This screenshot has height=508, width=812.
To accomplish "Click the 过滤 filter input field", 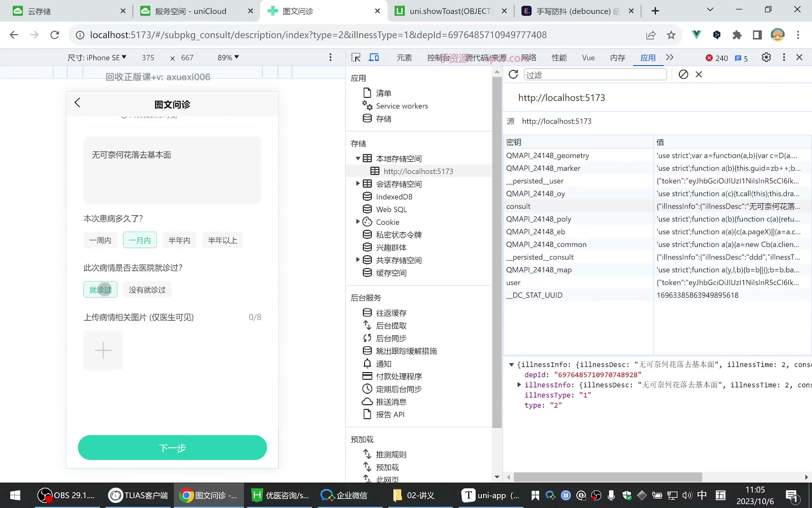I will [595, 75].
